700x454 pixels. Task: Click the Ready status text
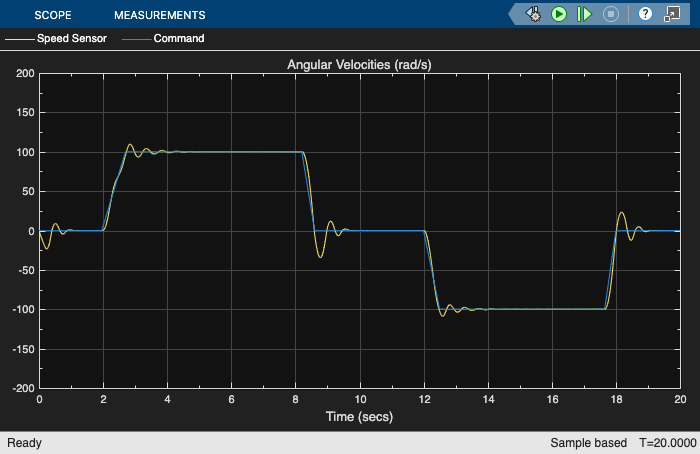click(25, 443)
